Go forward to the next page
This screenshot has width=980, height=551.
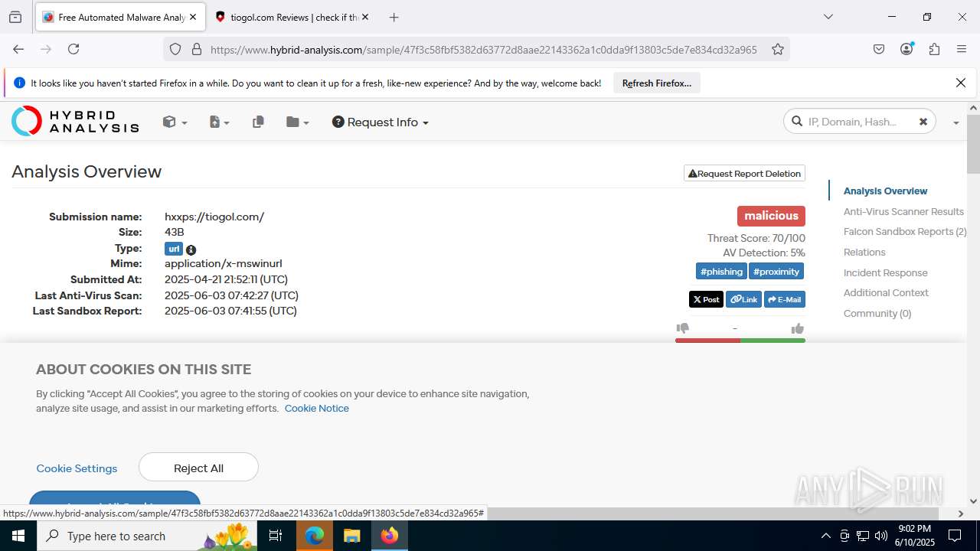46,49
